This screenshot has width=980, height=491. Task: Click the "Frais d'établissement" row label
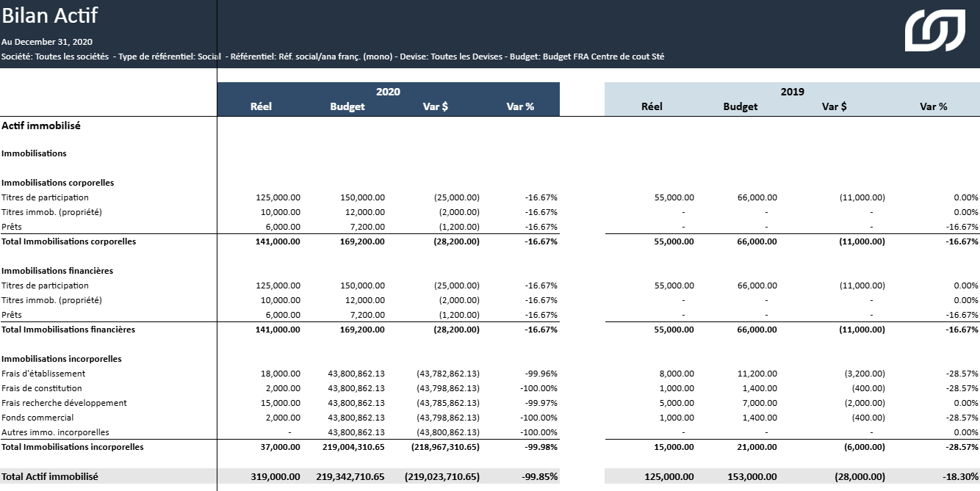click(43, 374)
